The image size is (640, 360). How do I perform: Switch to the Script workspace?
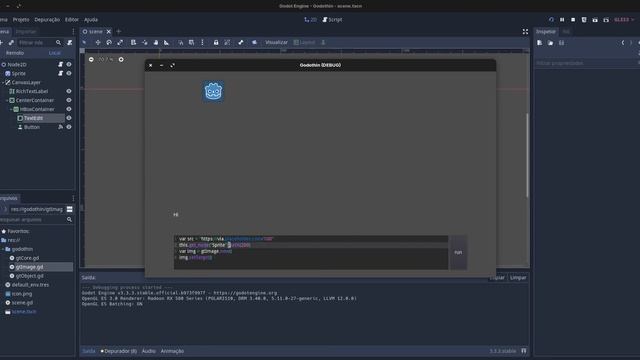click(332, 20)
